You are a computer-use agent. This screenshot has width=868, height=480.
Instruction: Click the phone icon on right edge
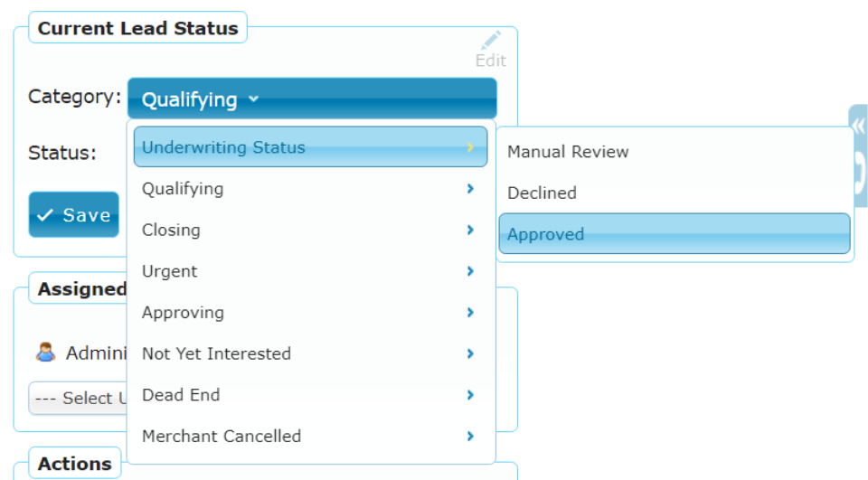click(860, 173)
